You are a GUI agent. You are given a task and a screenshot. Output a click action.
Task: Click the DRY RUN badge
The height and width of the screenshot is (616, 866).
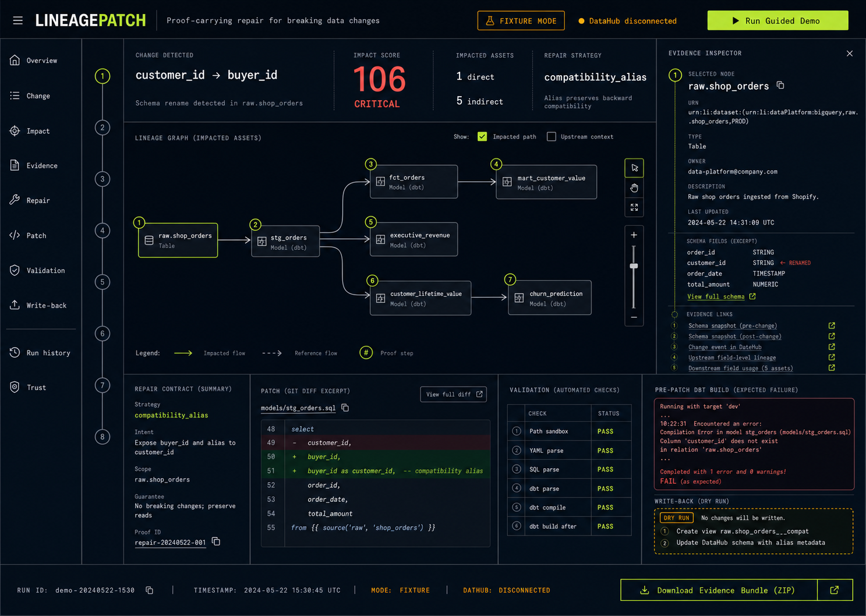click(676, 518)
